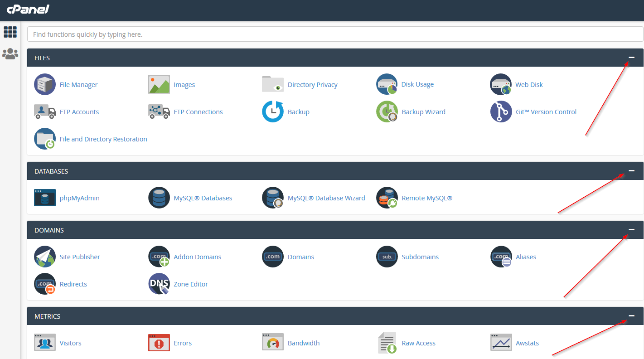644x359 pixels.
Task: Open the Remote MySQL icon
Action: [x=387, y=198]
